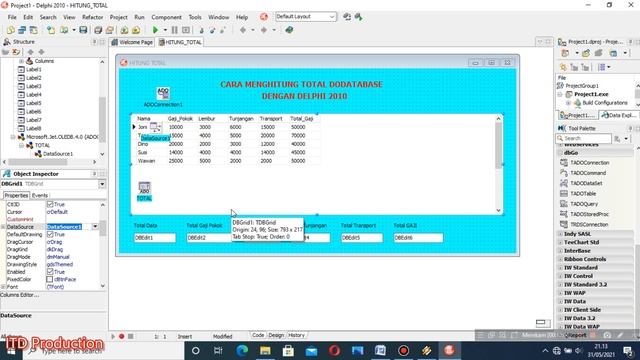Open the DBGrid1 component selector dropdown

(x=102, y=184)
